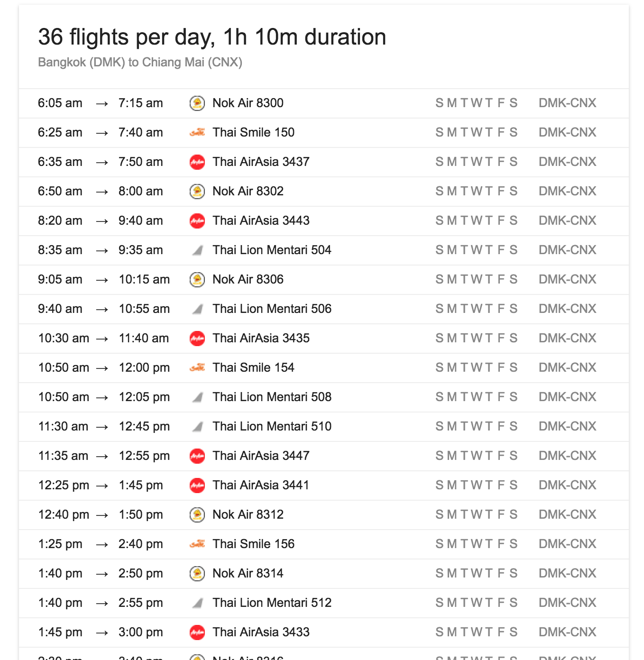Click the Thai AirAsia 3437 red logo

pos(197,162)
